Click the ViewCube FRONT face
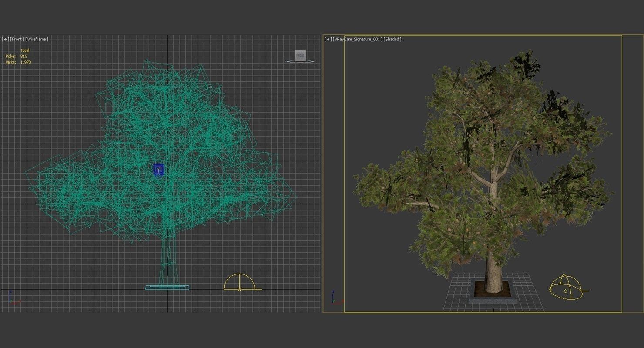The width and height of the screenshot is (644, 348). tap(300, 55)
